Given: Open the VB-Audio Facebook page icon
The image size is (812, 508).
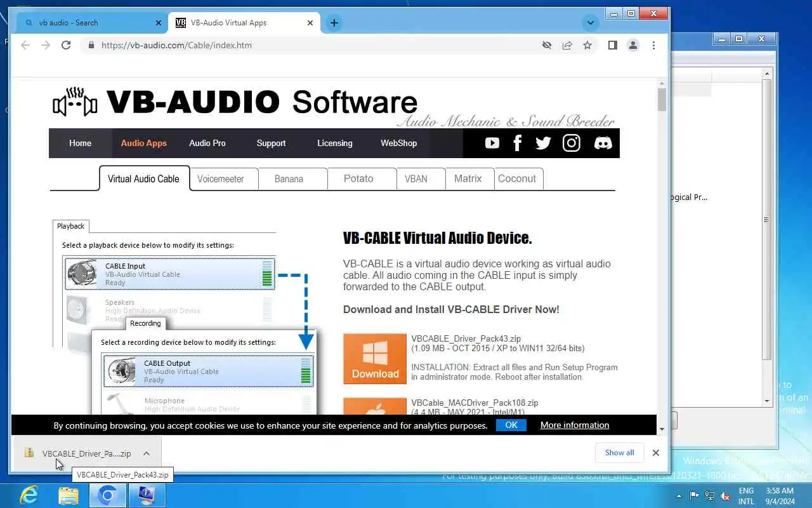Looking at the screenshot, I should point(517,143).
